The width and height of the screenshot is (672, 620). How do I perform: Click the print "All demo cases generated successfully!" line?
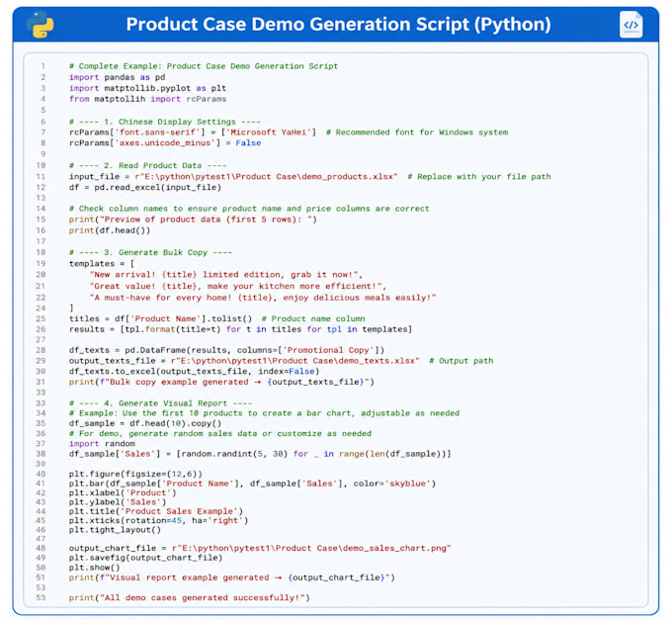pos(190,597)
